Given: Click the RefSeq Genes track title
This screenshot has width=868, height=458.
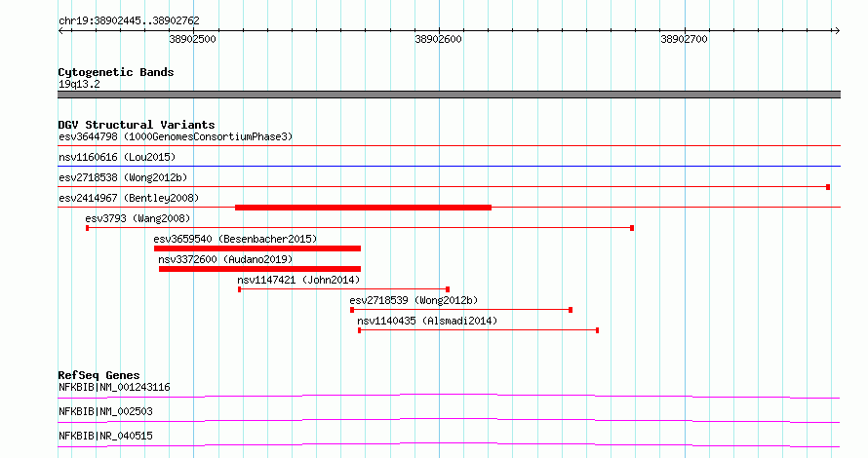Looking at the screenshot, I should click(99, 375).
